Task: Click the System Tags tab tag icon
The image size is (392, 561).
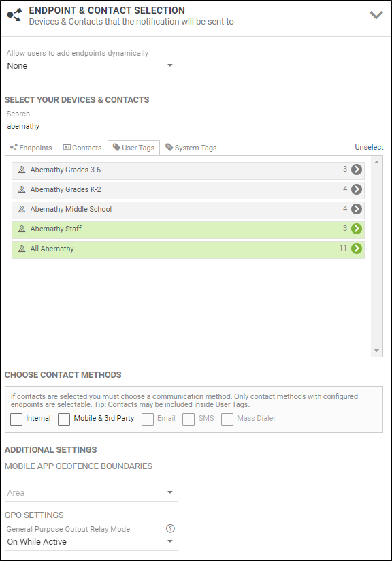Action: click(169, 147)
